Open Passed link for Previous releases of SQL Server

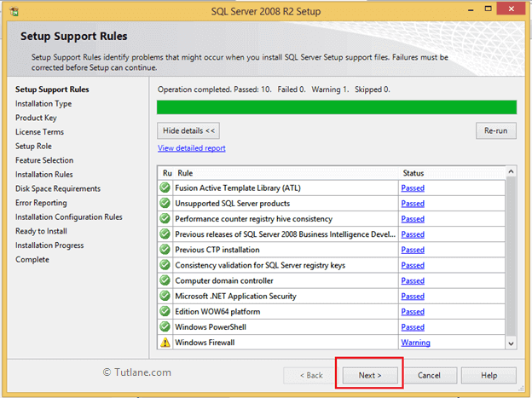coord(413,234)
